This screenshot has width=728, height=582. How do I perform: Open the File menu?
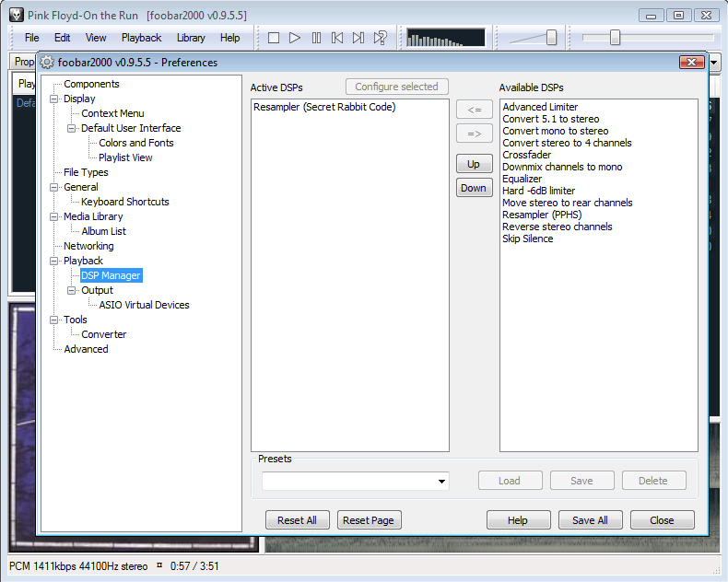click(x=31, y=38)
